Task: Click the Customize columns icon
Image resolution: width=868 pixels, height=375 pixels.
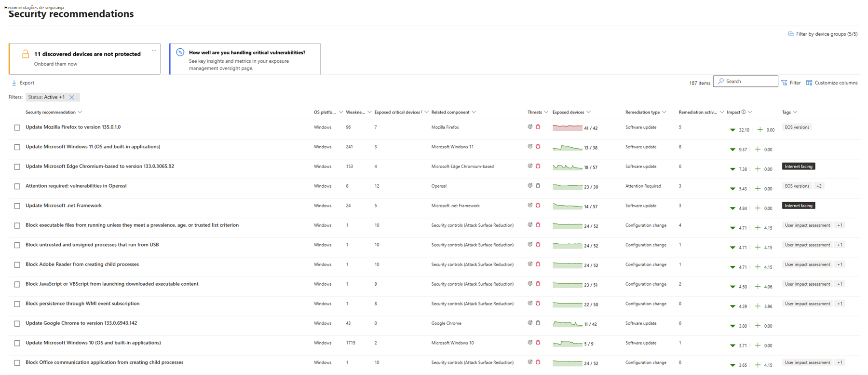Action: coord(809,83)
